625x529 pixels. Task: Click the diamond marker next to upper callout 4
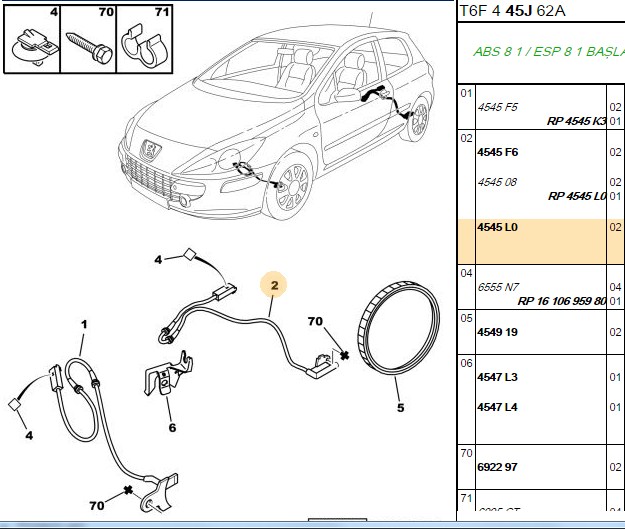tap(189, 254)
